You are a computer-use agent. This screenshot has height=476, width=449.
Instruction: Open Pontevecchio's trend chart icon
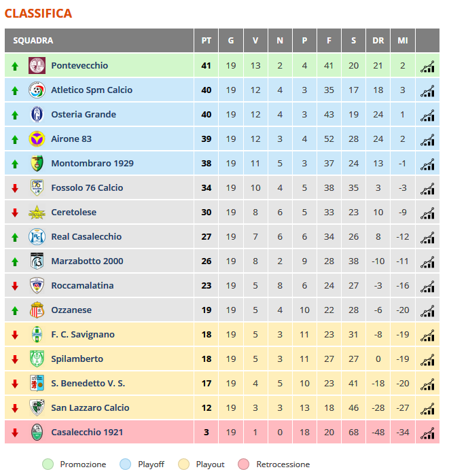(x=427, y=67)
